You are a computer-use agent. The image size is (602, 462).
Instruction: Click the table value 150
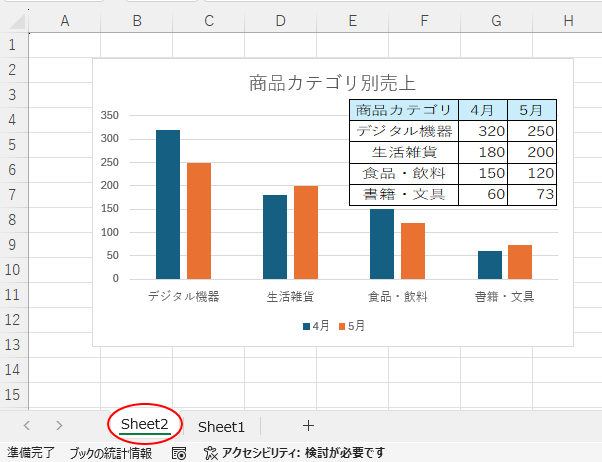[x=483, y=174]
